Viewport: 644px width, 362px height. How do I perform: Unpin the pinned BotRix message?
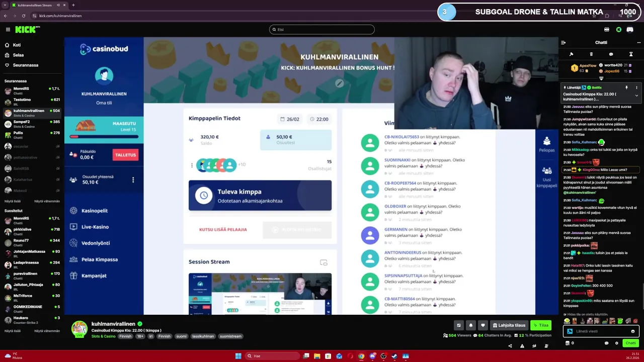[x=626, y=87]
